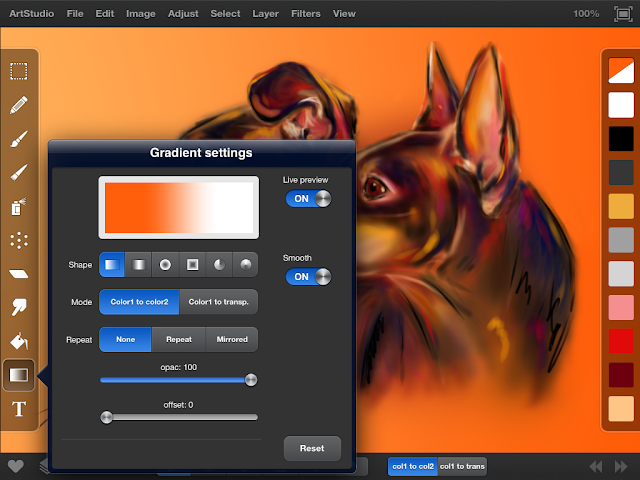Pick the peach color swatch

click(621, 409)
